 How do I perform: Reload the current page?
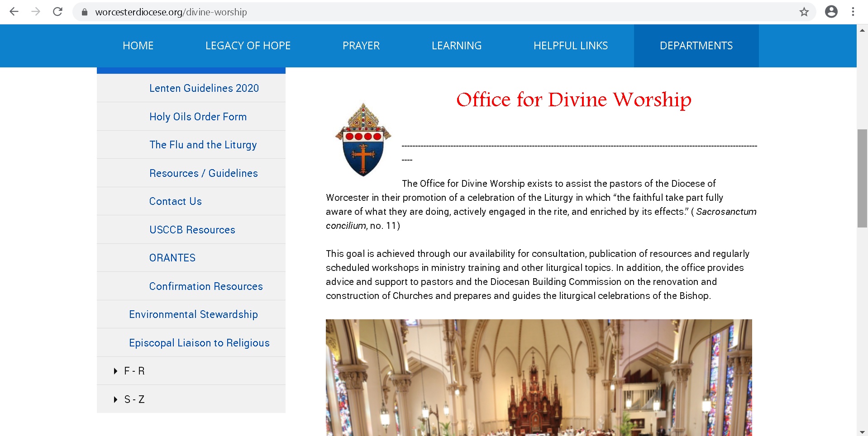[57, 12]
